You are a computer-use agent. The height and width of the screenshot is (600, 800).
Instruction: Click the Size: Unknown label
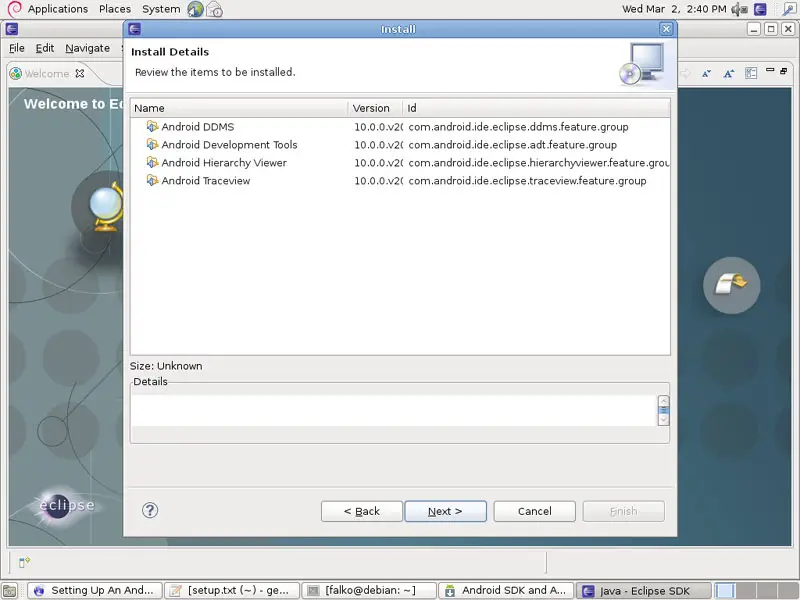166,366
